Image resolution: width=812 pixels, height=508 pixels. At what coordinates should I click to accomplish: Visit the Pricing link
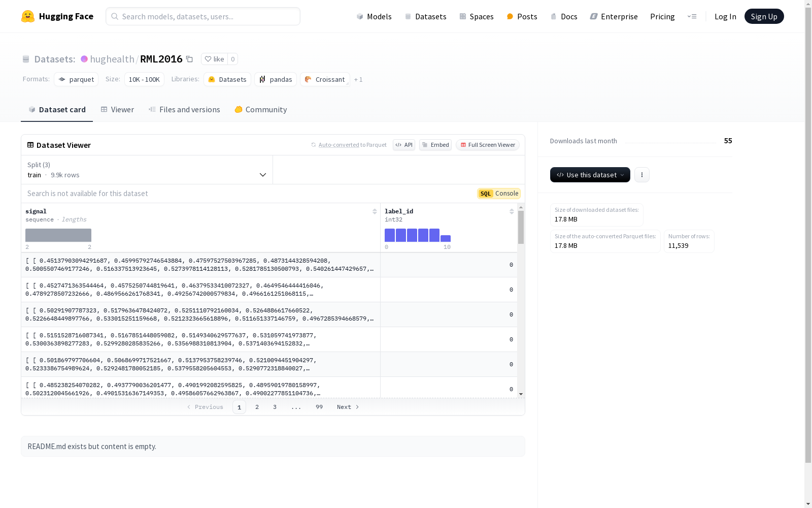(662, 16)
